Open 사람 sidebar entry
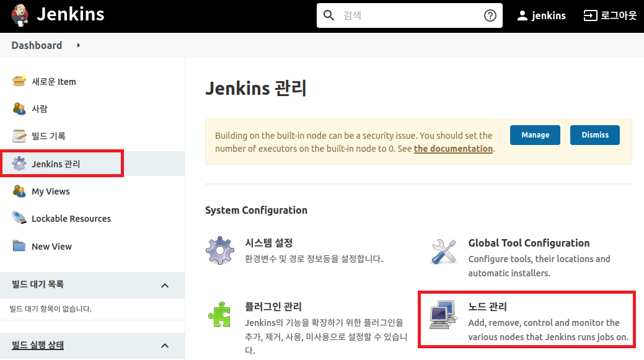Viewport: 644px width, 360px height. click(x=40, y=109)
